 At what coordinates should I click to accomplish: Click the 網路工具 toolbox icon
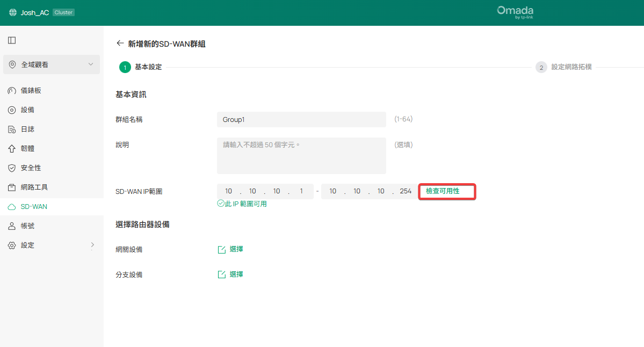click(12, 187)
